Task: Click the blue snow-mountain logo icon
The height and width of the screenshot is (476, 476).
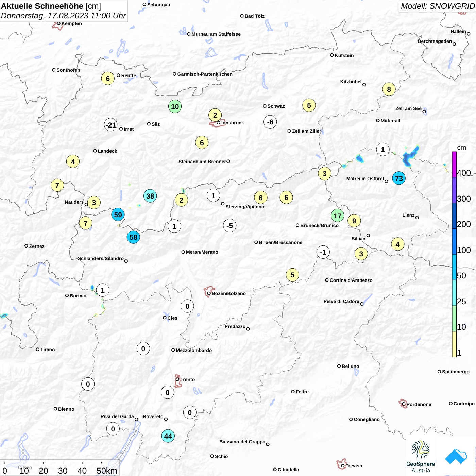Action: 456,456
